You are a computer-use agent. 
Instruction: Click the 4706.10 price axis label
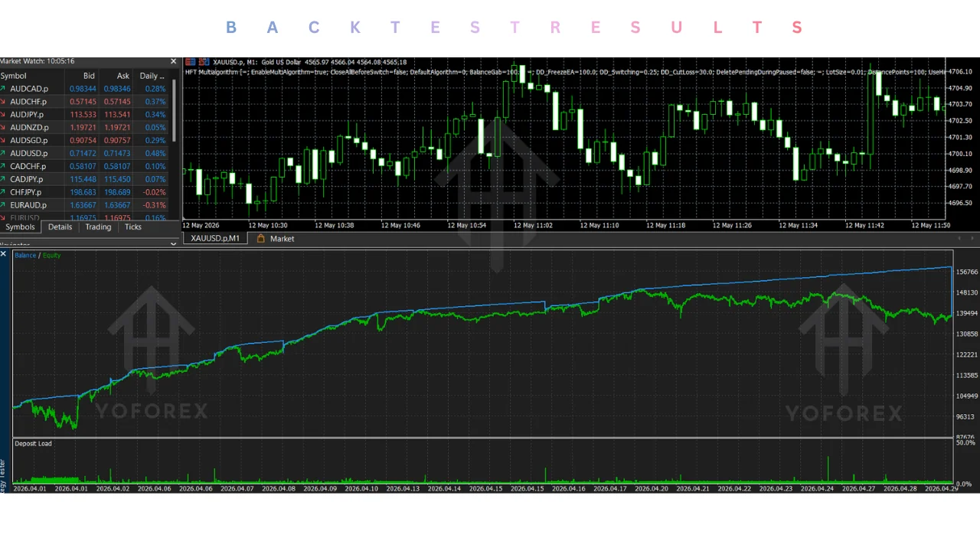click(960, 72)
